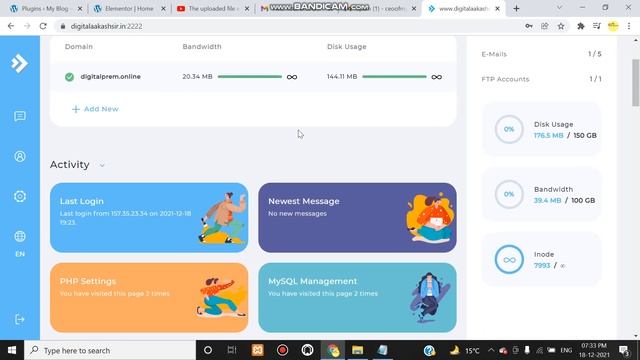
Task: Click the share page icon
Action: [544, 26]
